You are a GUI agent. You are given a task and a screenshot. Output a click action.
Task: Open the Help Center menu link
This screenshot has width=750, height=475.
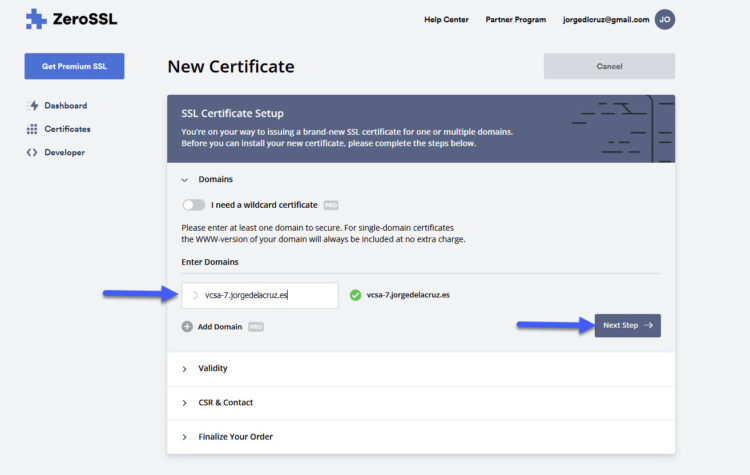(446, 20)
